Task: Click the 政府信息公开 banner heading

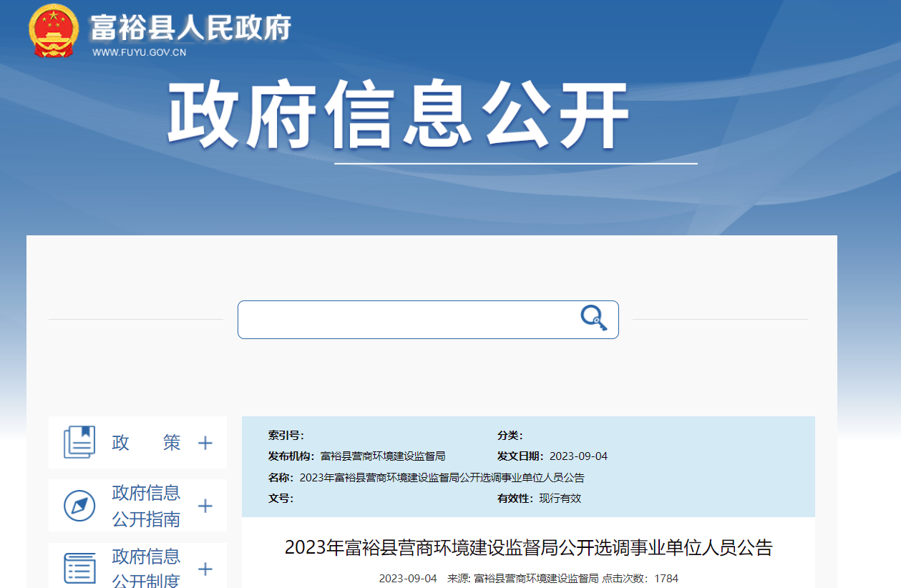Action: point(398,116)
